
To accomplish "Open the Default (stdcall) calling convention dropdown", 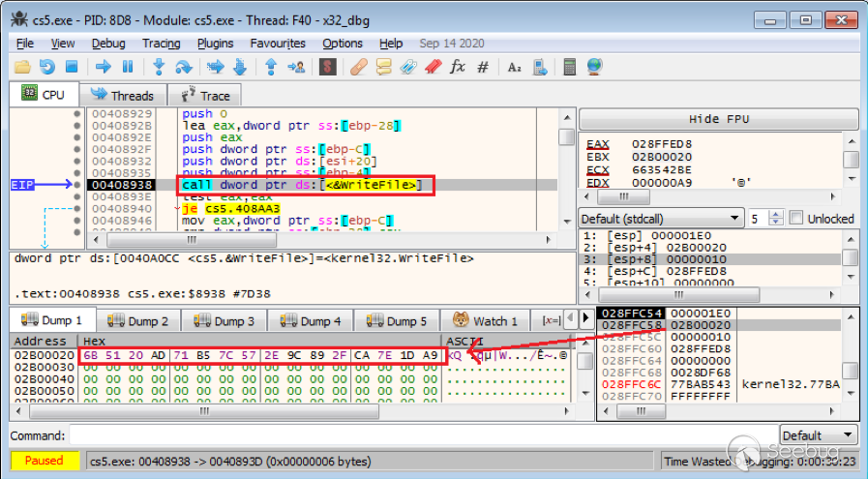I will coord(661,218).
